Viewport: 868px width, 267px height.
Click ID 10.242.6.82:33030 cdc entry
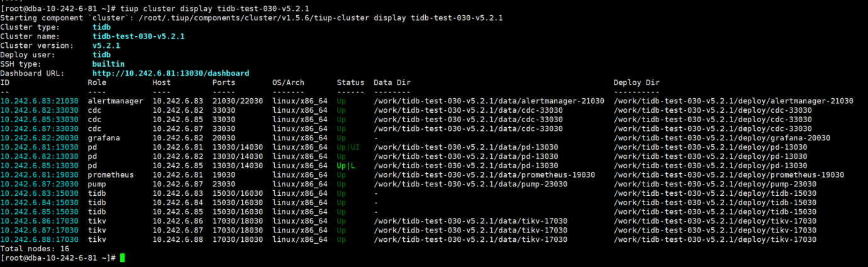39,110
